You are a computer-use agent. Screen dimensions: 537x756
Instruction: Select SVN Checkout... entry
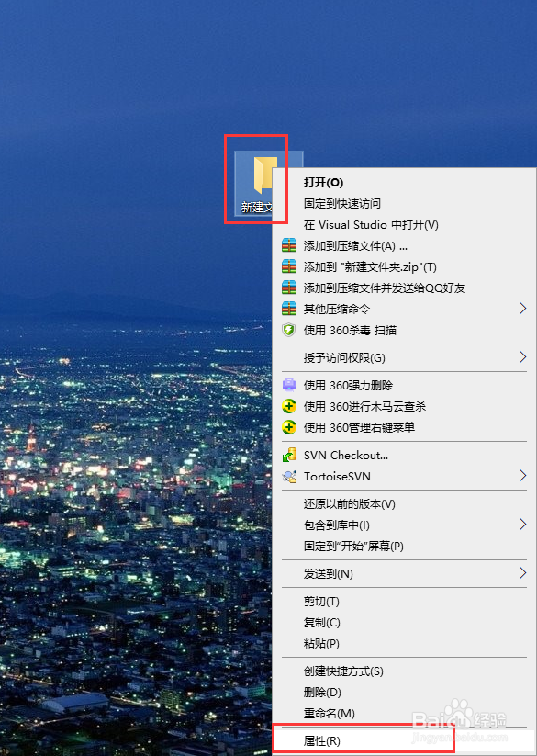405,455
